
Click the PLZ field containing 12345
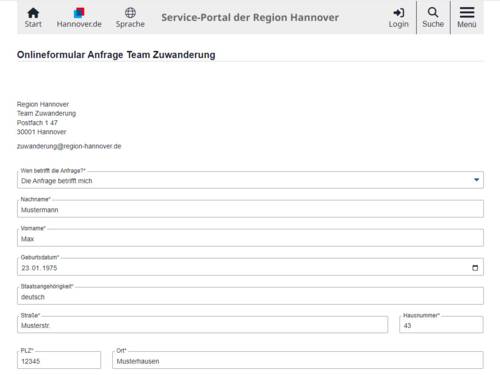coord(59,360)
